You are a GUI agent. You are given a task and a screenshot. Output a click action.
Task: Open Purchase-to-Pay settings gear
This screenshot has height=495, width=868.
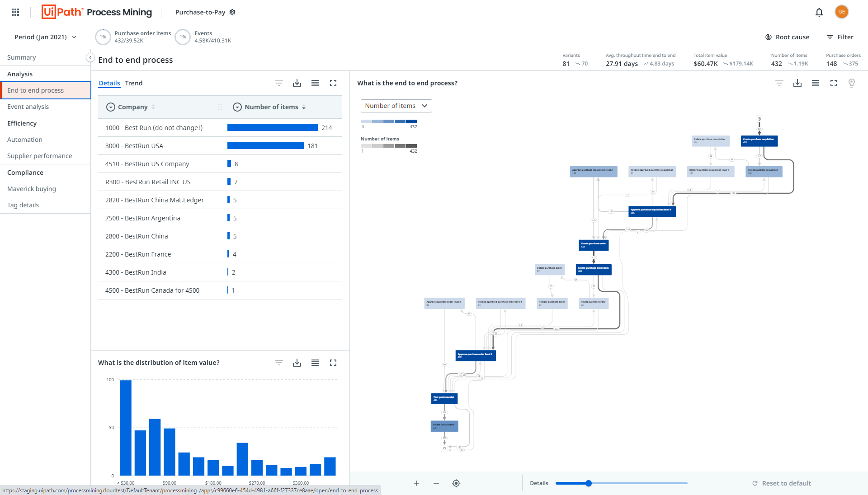[232, 12]
